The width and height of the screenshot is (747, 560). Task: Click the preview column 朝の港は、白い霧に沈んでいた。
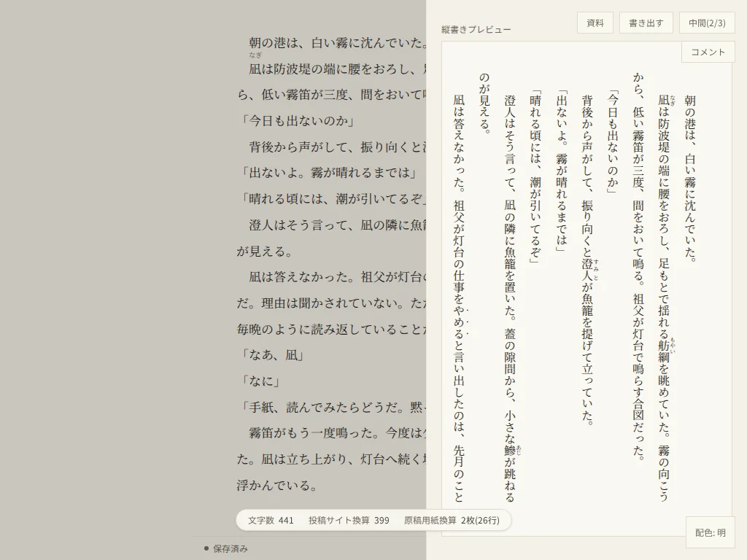pyautogui.click(x=690, y=179)
